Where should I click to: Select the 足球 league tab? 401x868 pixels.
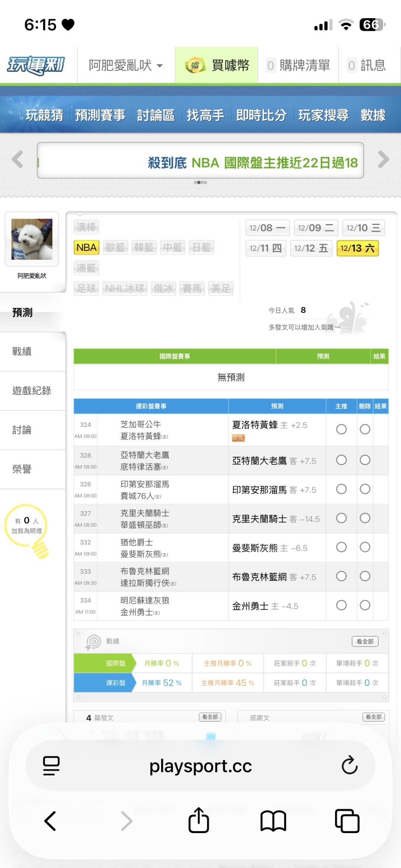coord(87,288)
